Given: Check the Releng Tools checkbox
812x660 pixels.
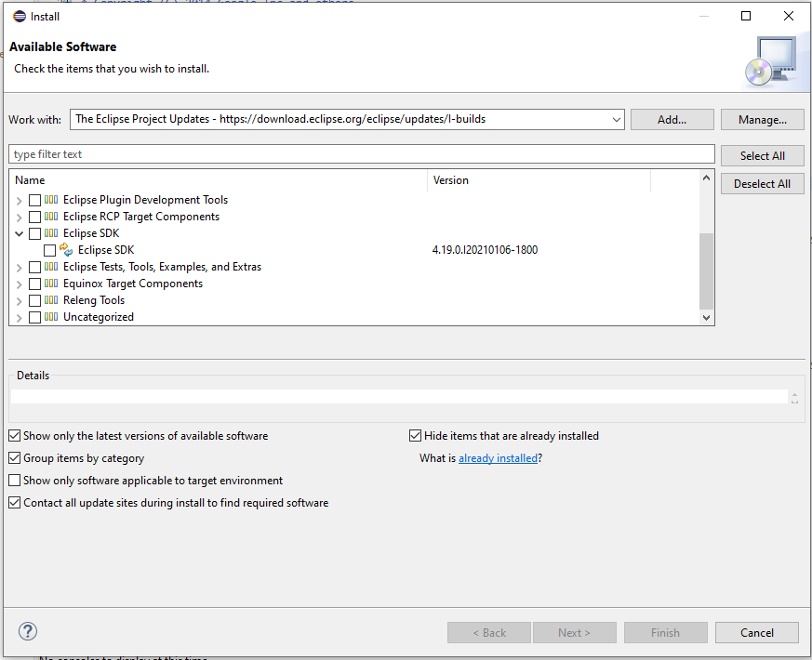Looking at the screenshot, I should 34,301.
